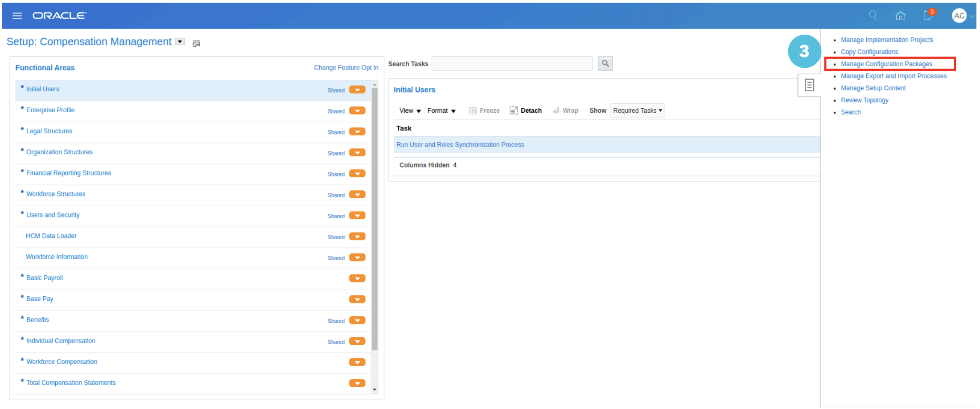The image size is (980, 409).
Task: Select Workforce Compensation functional area
Action: pos(62,361)
